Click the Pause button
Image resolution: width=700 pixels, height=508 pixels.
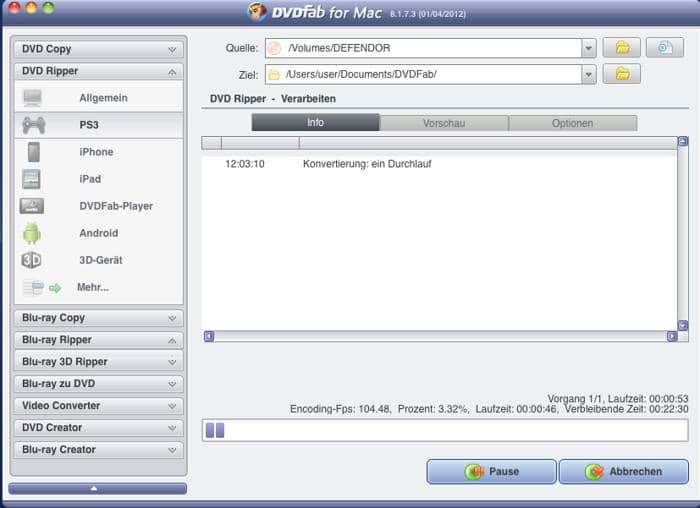click(492, 472)
